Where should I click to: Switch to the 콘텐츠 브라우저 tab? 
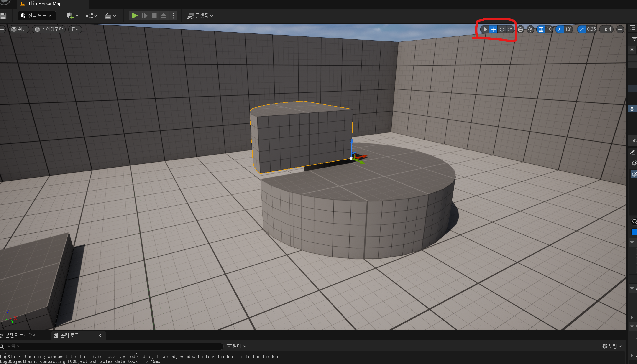click(21, 335)
